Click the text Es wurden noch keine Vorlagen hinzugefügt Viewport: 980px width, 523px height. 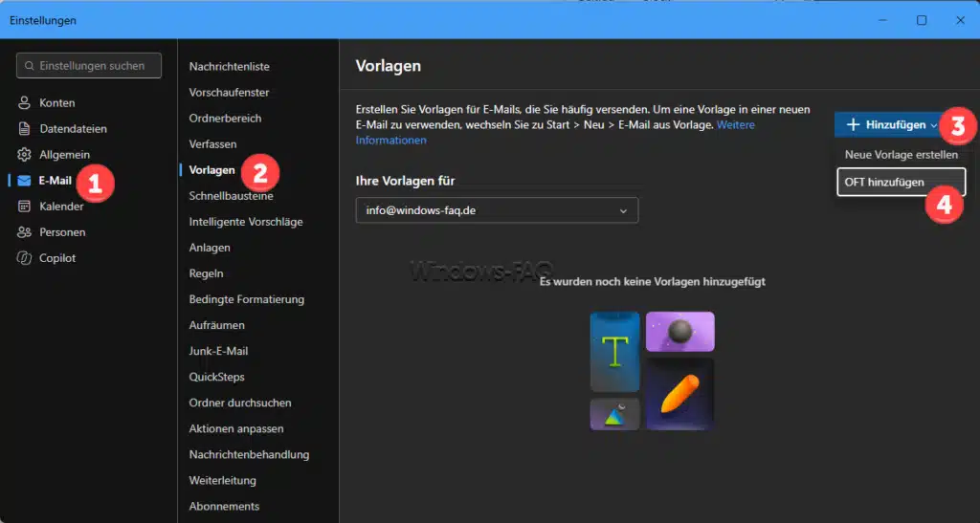[653, 281]
